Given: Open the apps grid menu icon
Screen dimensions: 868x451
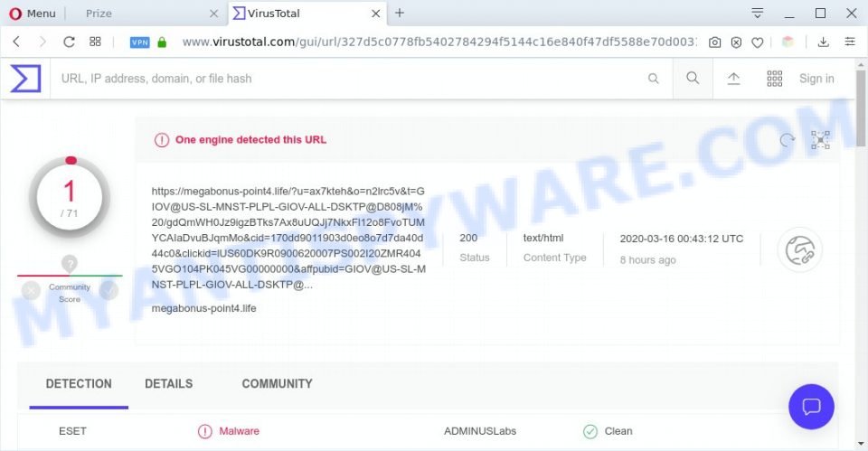Looking at the screenshot, I should 775,79.
